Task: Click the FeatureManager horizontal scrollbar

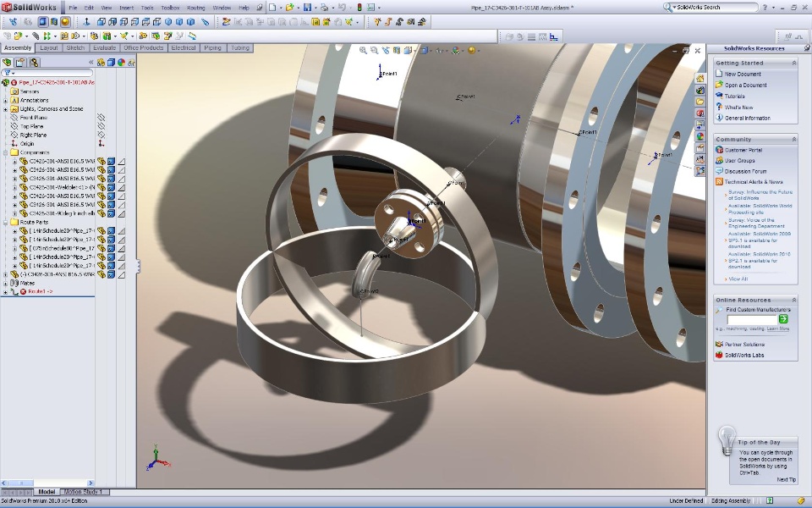Action: pos(47,483)
